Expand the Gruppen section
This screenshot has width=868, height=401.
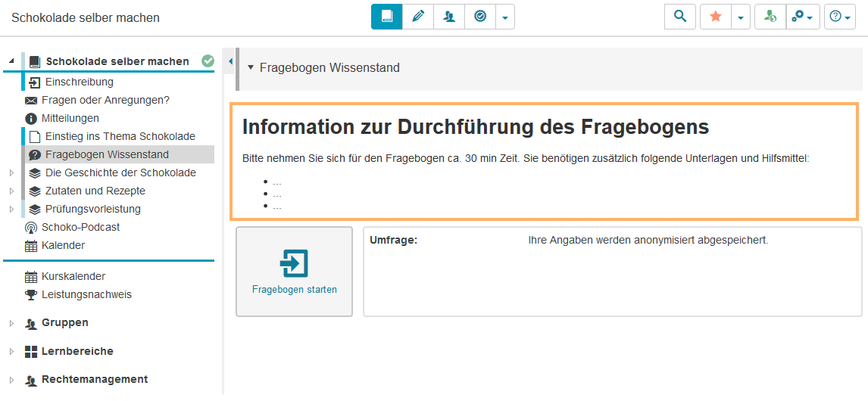click(x=11, y=323)
